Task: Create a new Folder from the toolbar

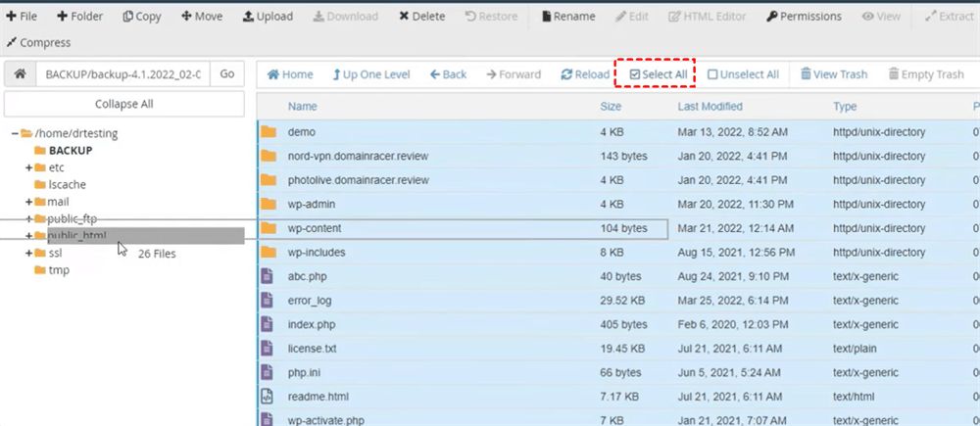Action: point(79,17)
